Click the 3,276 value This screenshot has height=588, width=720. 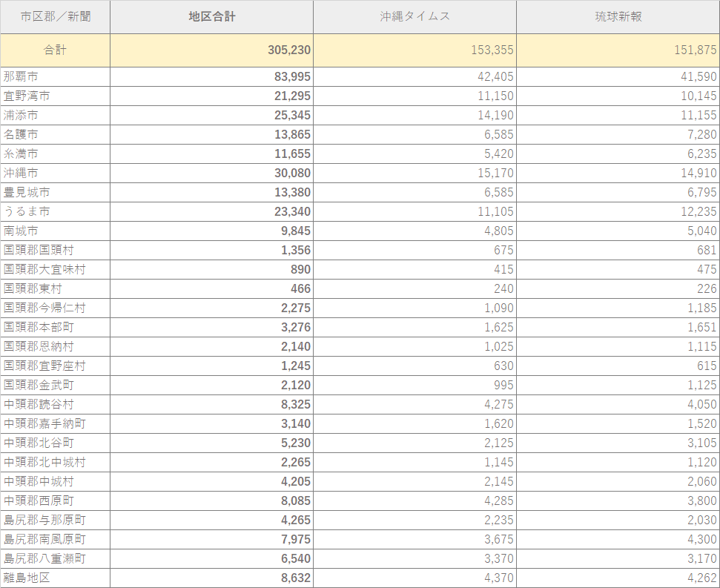[x=296, y=327]
